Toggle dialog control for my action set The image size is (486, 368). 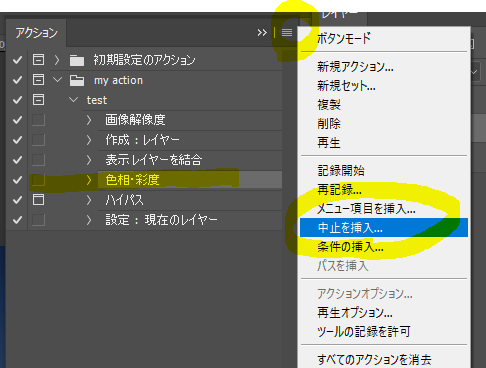38,80
